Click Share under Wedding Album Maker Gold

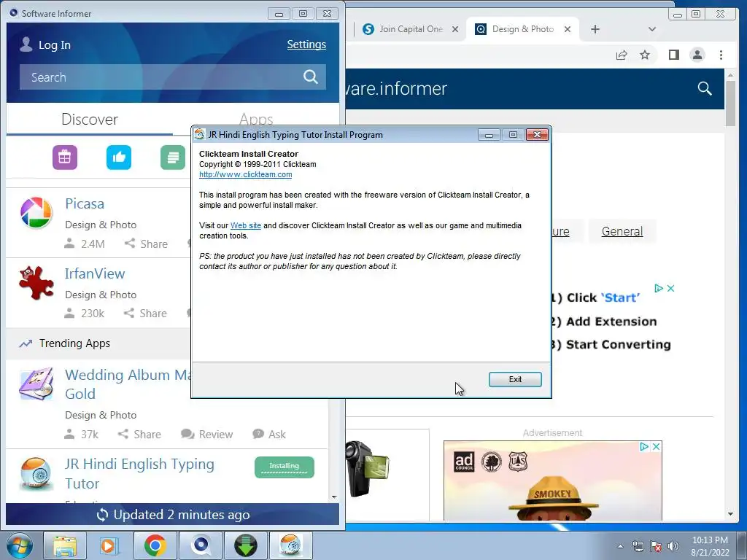coord(139,435)
